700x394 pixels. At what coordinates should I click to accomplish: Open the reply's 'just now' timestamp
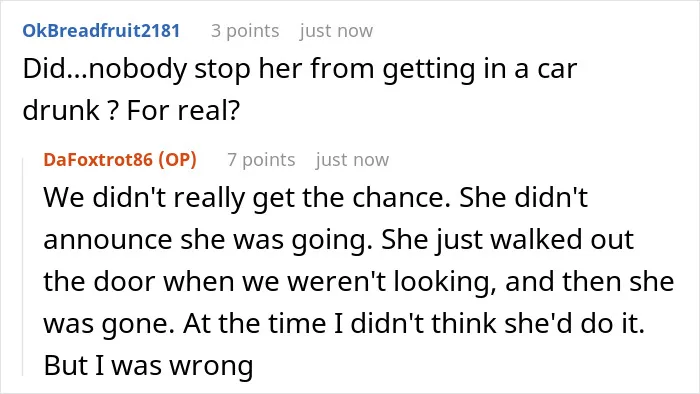pyautogui.click(x=352, y=159)
